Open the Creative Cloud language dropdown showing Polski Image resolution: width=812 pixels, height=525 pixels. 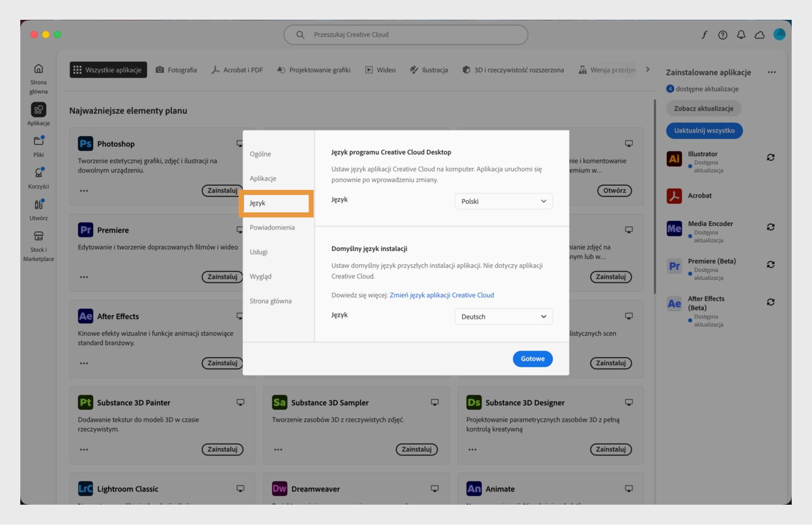[503, 201]
